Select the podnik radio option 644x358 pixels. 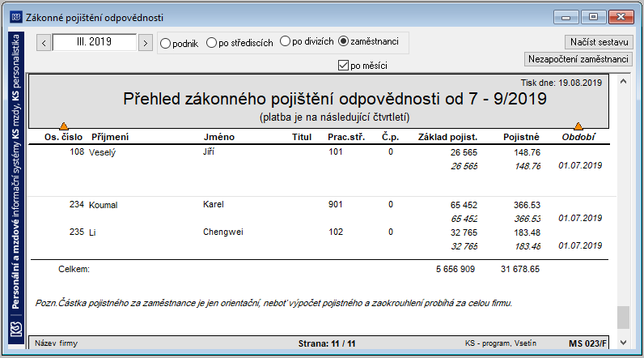pos(179,44)
